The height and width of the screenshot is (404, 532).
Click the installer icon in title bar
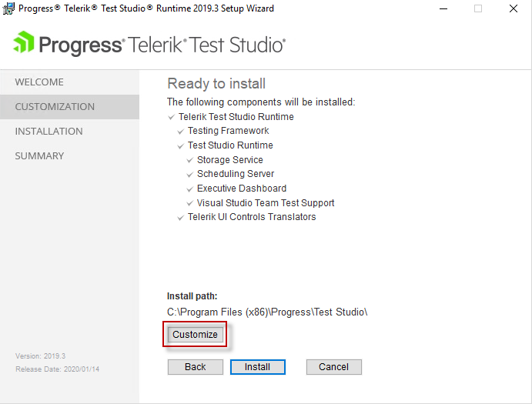[x=8, y=8]
